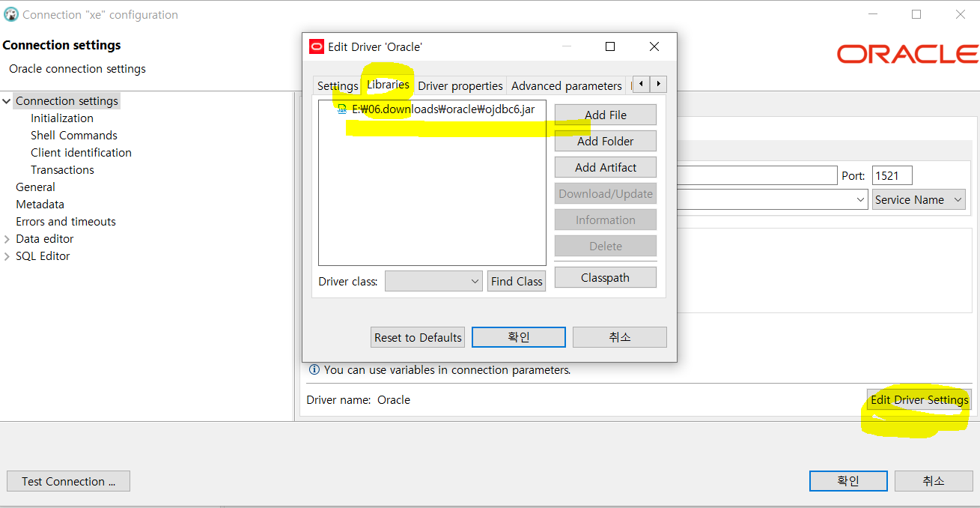Viewport: 980px width, 508px height.
Task: Select the Metadata tree item
Action: pyautogui.click(x=40, y=204)
